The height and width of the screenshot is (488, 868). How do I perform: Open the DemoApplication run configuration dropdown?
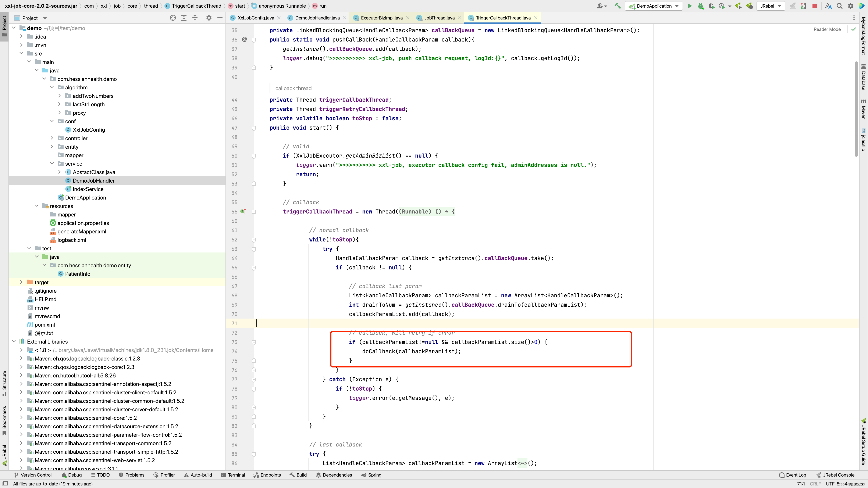click(x=654, y=6)
